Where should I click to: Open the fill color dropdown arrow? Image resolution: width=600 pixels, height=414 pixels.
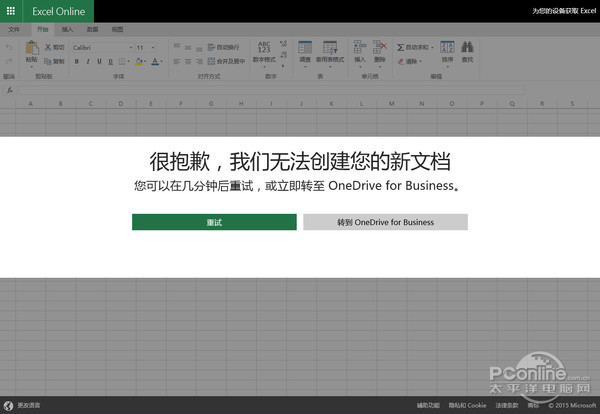(x=145, y=61)
